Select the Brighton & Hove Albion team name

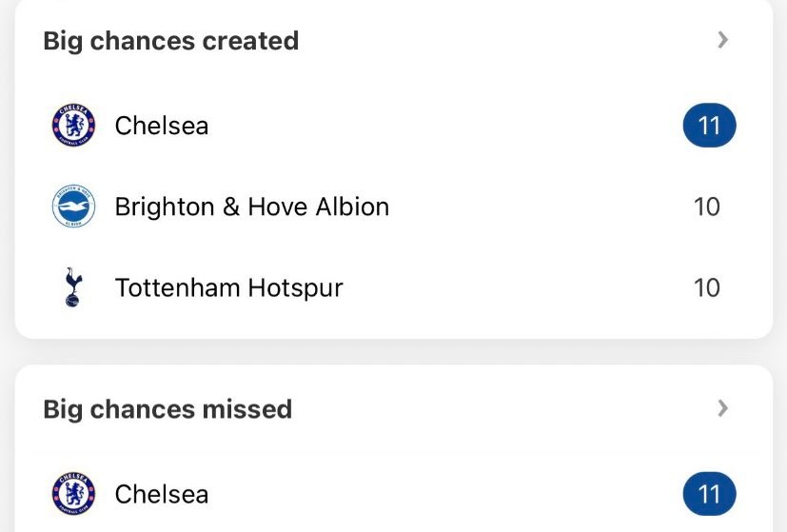[x=251, y=207]
